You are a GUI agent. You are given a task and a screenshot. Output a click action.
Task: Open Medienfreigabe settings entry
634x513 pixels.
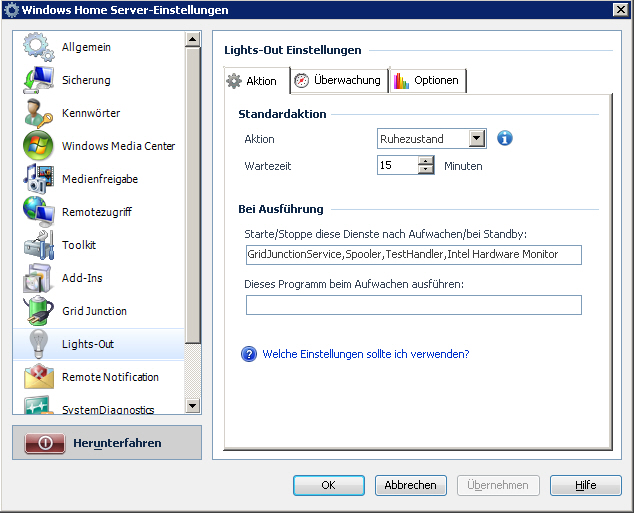99,179
